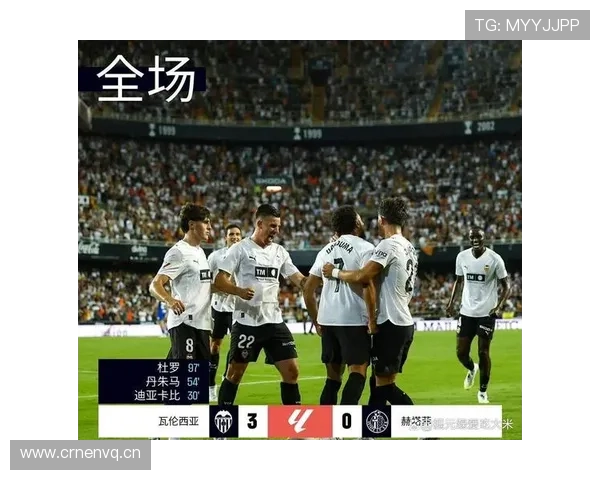This screenshot has width=600, height=480.
Task: Click the red LaLiga logo
Action: click(x=300, y=421)
